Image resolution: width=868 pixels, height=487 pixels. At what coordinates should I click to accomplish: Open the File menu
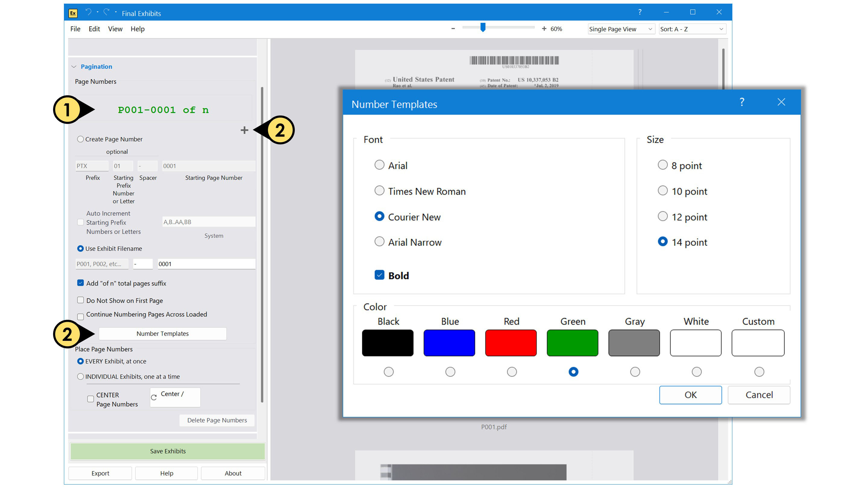pyautogui.click(x=75, y=29)
